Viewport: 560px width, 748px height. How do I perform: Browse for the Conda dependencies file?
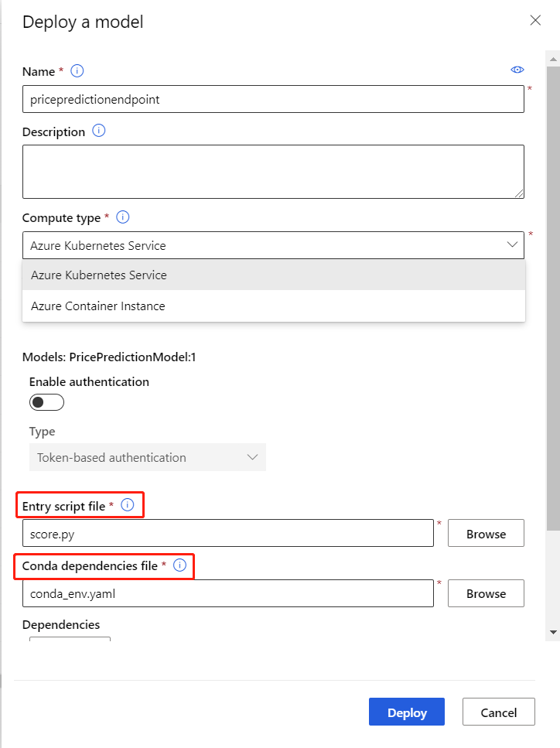click(x=486, y=594)
